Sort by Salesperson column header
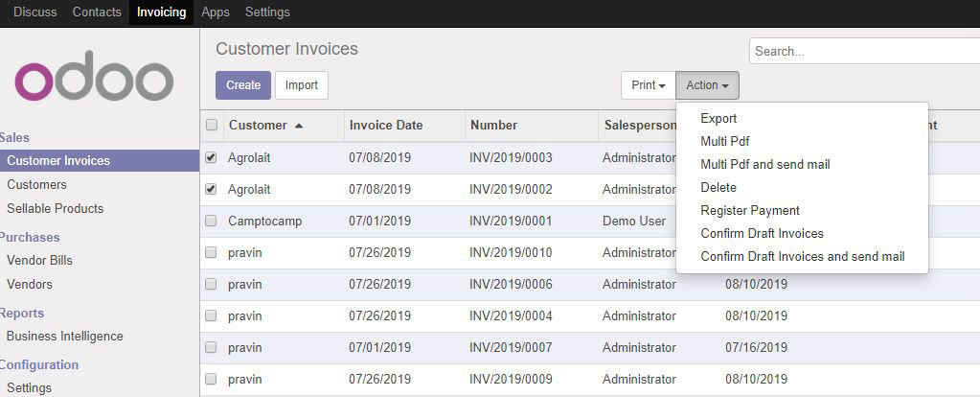980x397 pixels. 640,125
